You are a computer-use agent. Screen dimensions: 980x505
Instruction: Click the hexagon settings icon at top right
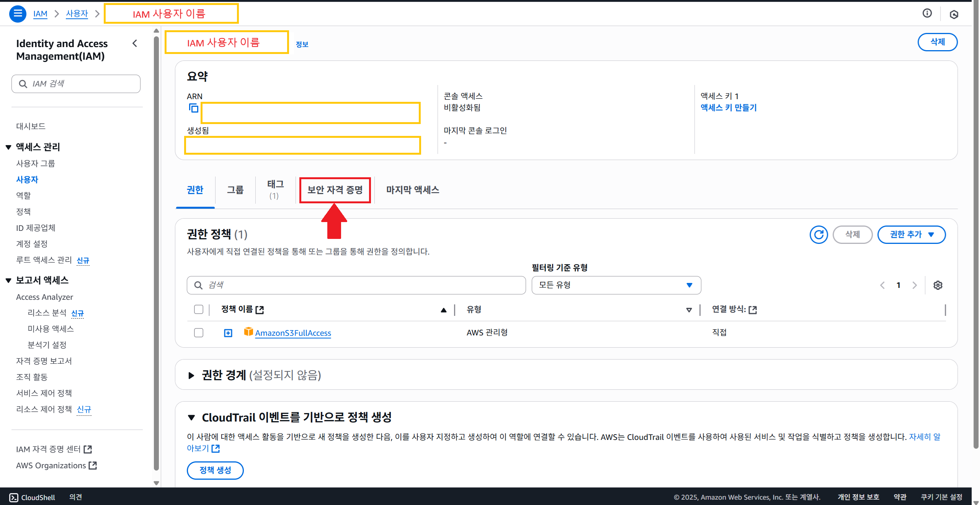(954, 15)
